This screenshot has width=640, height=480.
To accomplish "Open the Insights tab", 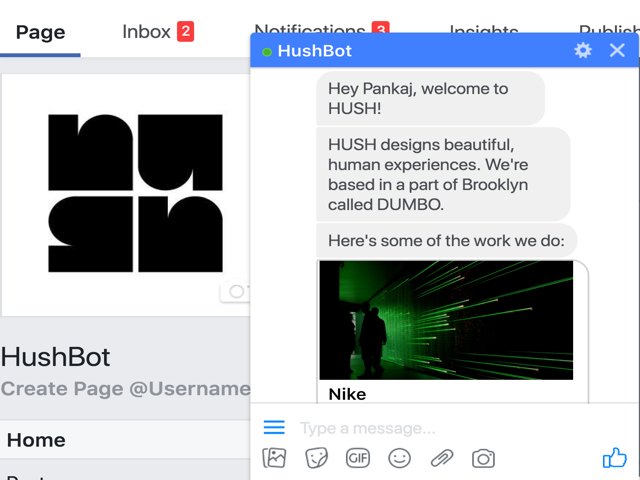I will tap(484, 29).
